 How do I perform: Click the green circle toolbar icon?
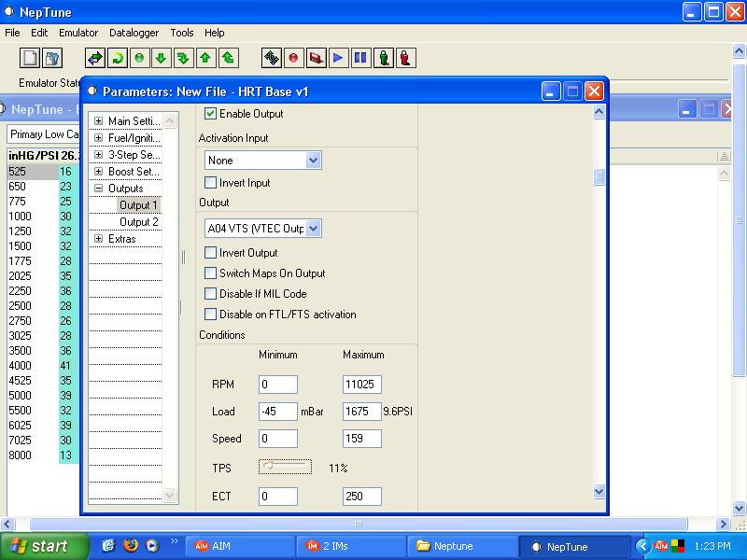pyautogui.click(x=139, y=58)
